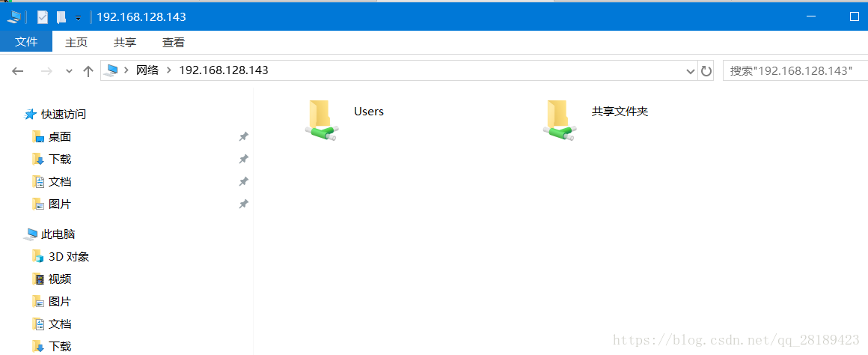Image resolution: width=868 pixels, height=355 pixels.
Task: Click the 快速访问 star icon
Action: point(31,115)
